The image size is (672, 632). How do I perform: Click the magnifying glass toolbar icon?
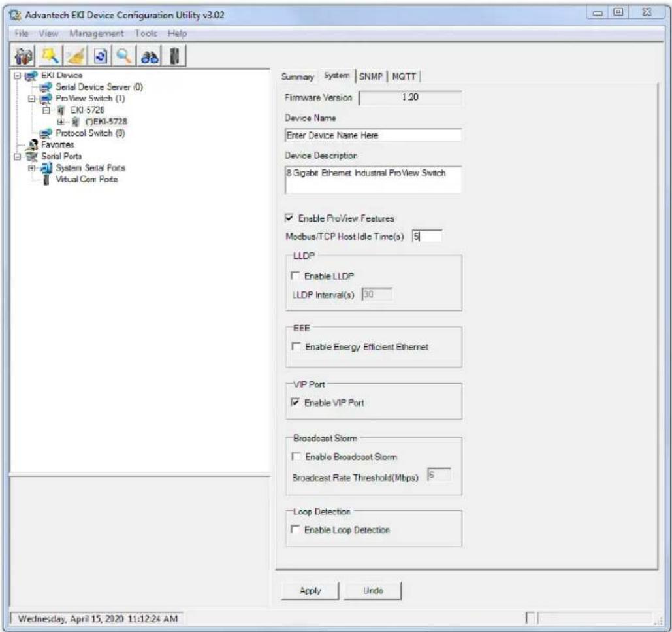pos(124,56)
